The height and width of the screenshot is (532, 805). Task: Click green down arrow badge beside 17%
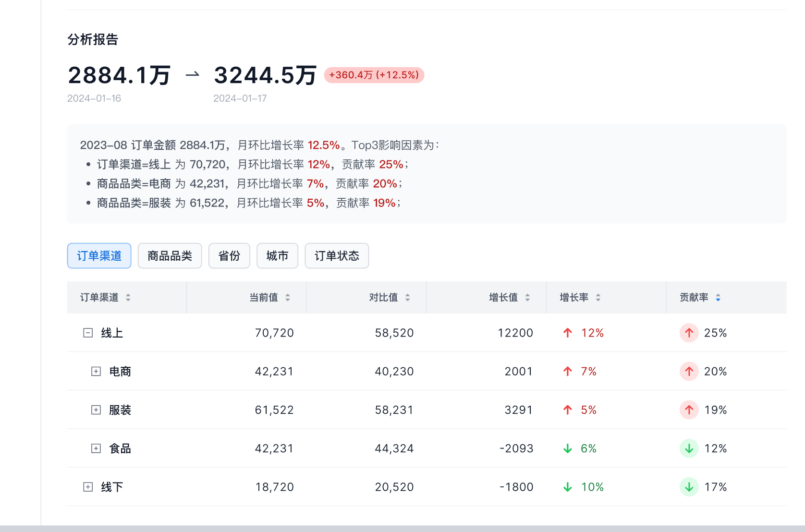coord(689,487)
